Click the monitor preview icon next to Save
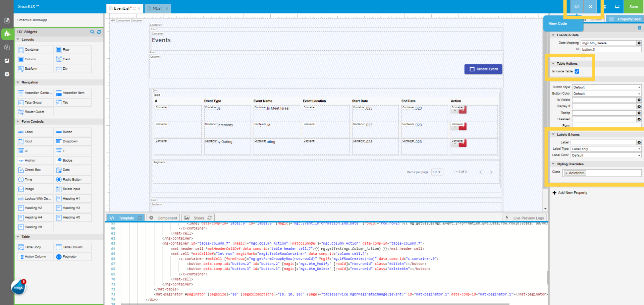Image resolution: width=644 pixels, height=305 pixels. pyautogui.click(x=617, y=7)
